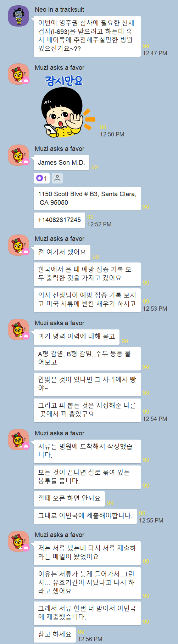Click Muzi avatar beside the 잠시만요 sticker

18,74
